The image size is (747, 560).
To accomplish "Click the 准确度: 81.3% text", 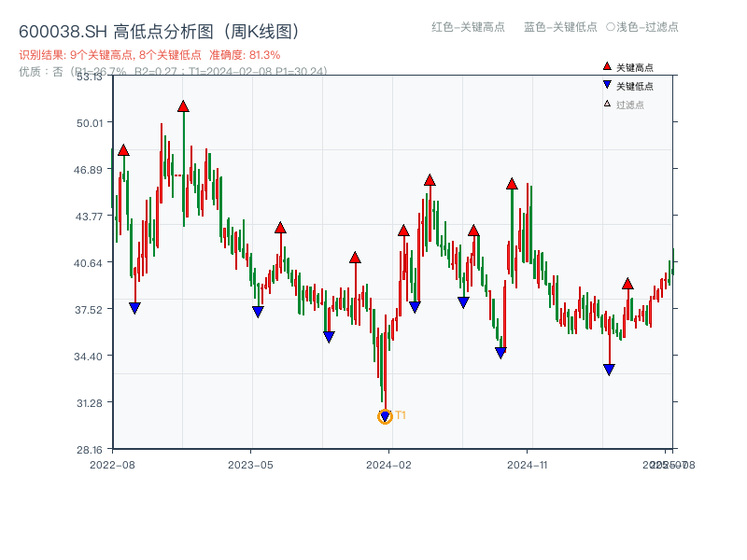I will coord(243,54).
